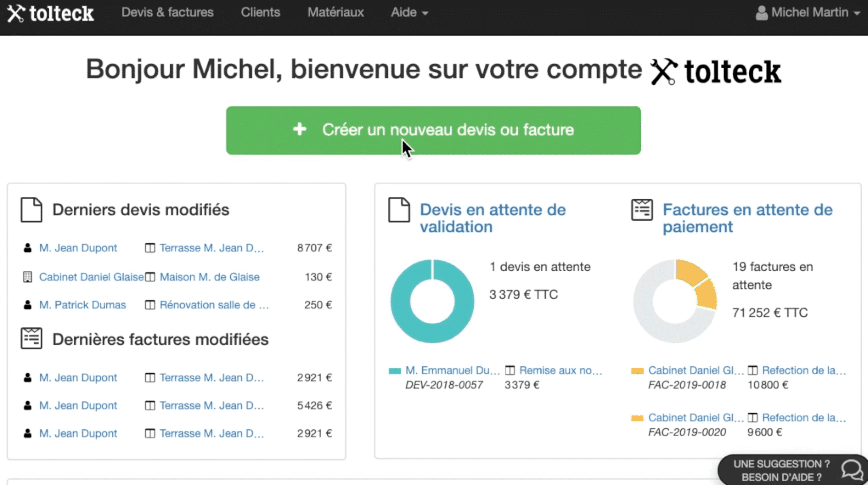The width and height of the screenshot is (868, 485).
Task: Open client Cabinet Daniel Glaise in devis list
Action: (x=91, y=277)
